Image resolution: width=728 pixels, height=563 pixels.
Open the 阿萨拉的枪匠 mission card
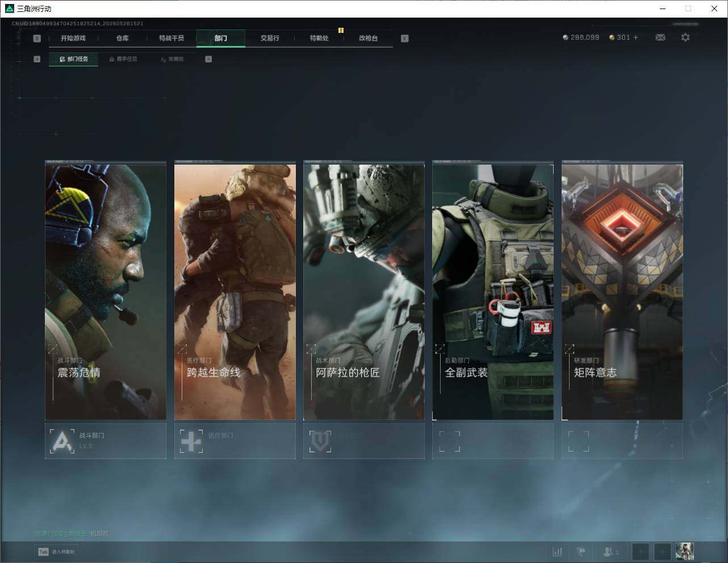pos(364,292)
